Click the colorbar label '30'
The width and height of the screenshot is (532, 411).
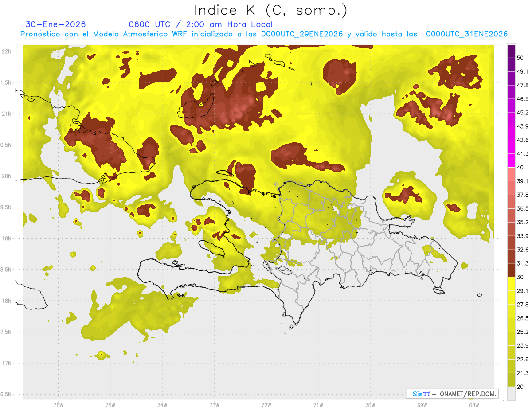pos(521,277)
